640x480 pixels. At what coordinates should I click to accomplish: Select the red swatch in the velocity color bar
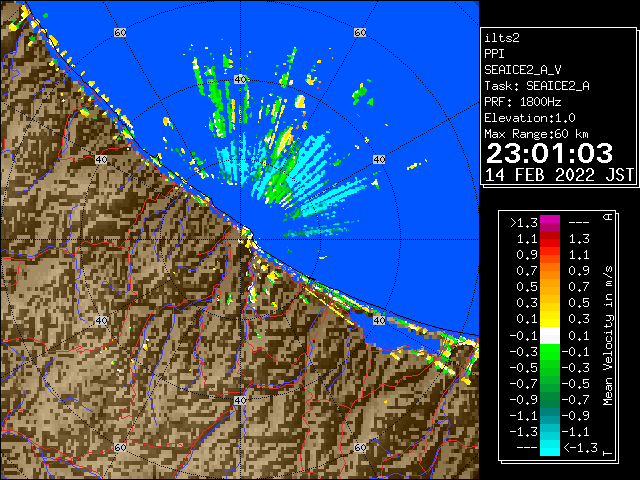pos(550,239)
